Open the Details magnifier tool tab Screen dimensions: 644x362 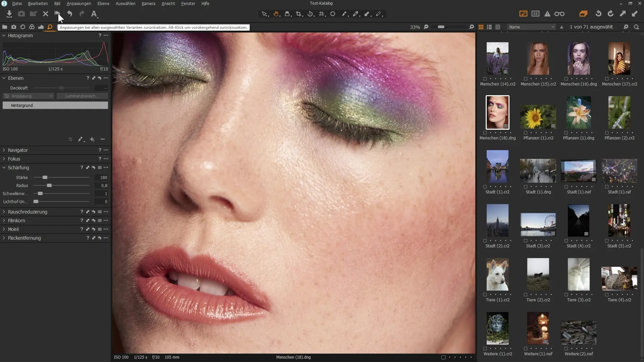pos(50,27)
